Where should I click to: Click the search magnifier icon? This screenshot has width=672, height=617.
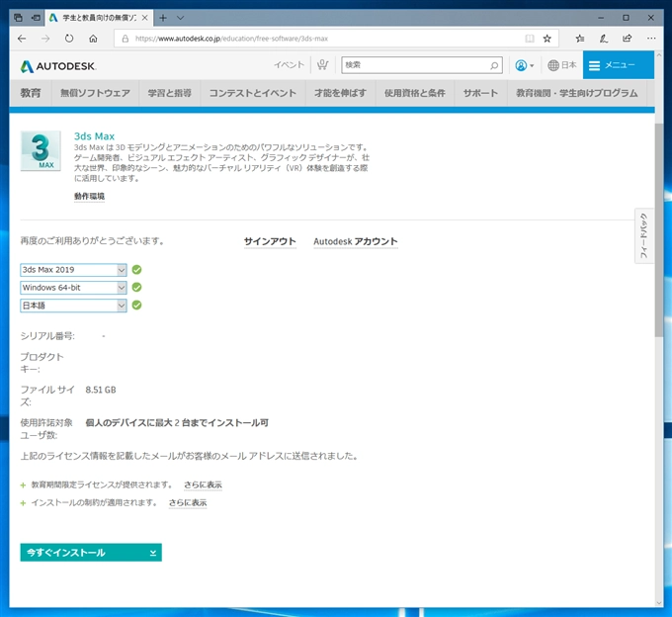pos(494,65)
